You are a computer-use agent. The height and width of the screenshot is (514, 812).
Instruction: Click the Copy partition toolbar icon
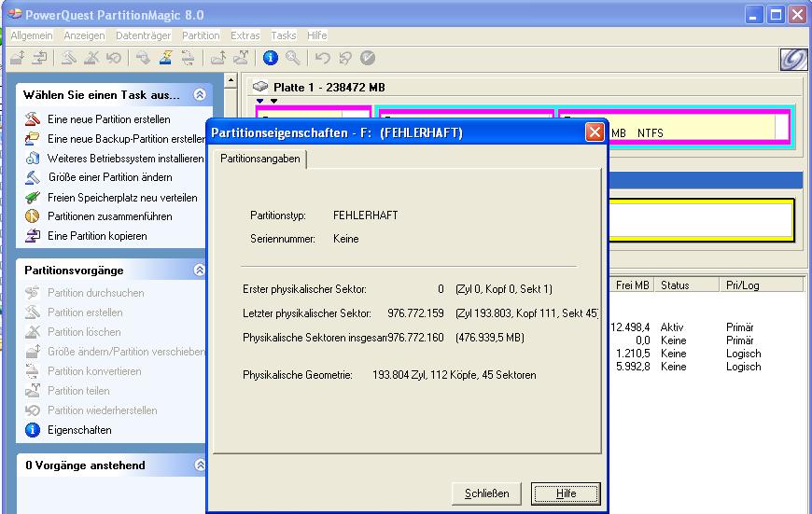pyautogui.click(x=40, y=58)
